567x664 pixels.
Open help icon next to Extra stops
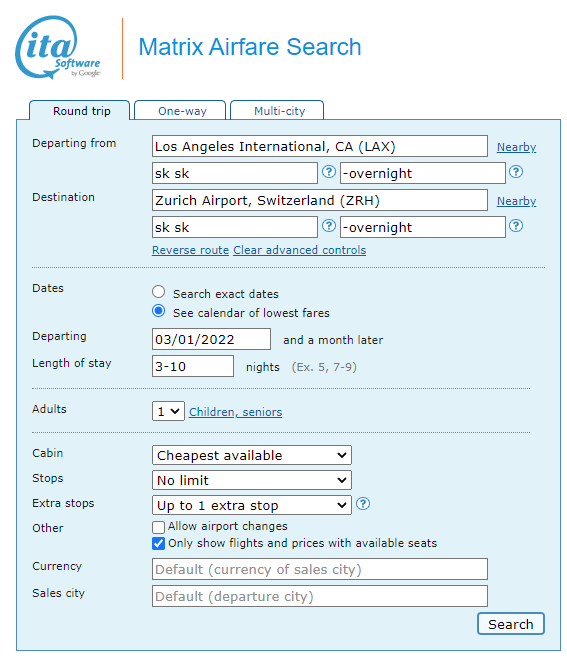363,504
